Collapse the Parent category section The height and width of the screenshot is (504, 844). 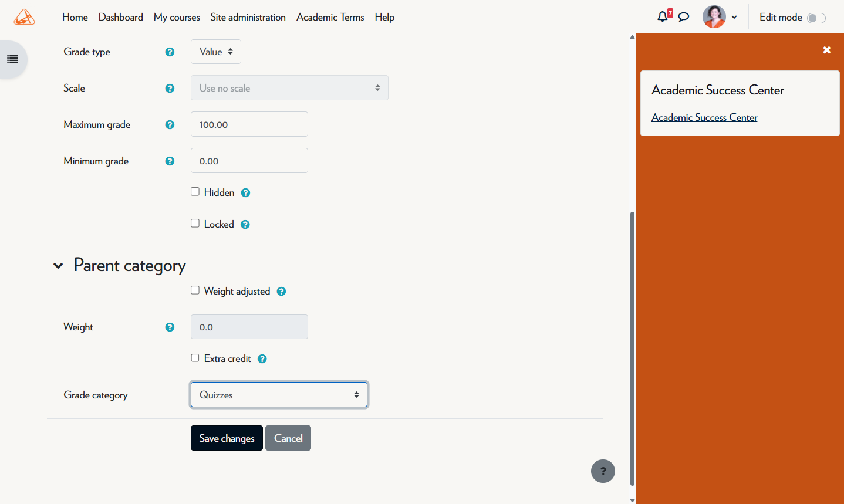(x=58, y=266)
